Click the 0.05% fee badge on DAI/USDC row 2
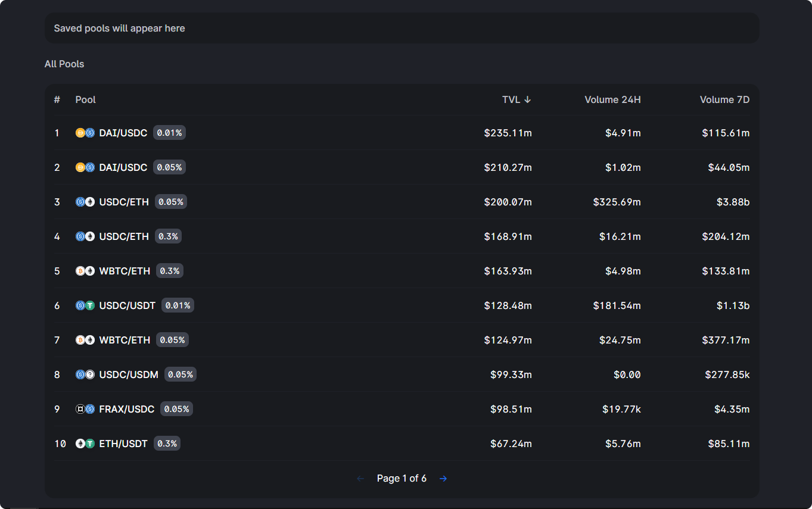This screenshot has height=509, width=812. click(169, 167)
